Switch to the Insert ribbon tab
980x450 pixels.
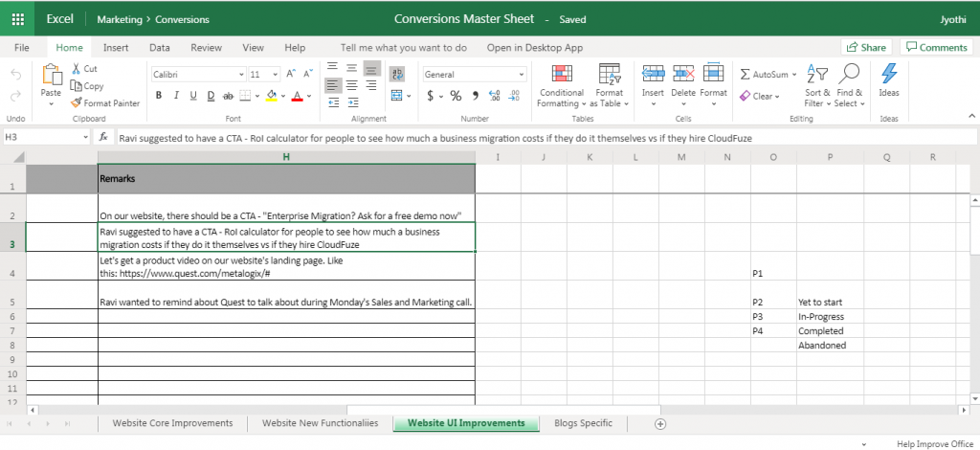(x=116, y=48)
